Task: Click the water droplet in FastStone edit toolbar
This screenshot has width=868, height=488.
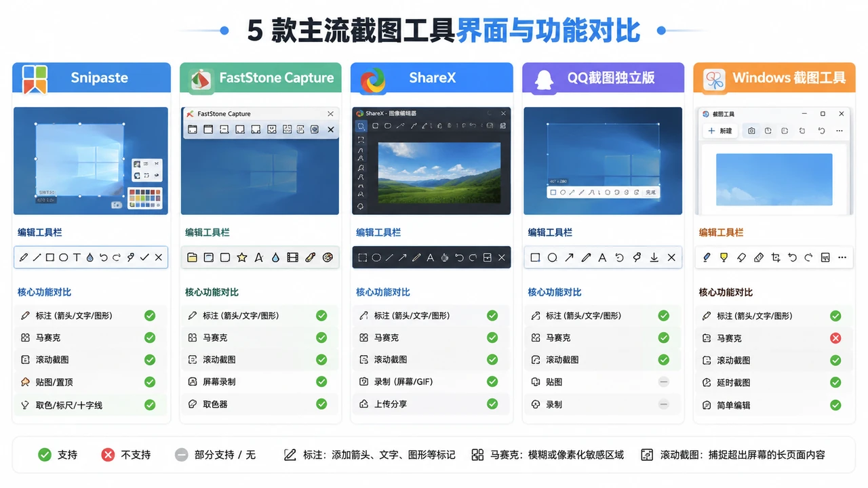Action: pyautogui.click(x=275, y=258)
